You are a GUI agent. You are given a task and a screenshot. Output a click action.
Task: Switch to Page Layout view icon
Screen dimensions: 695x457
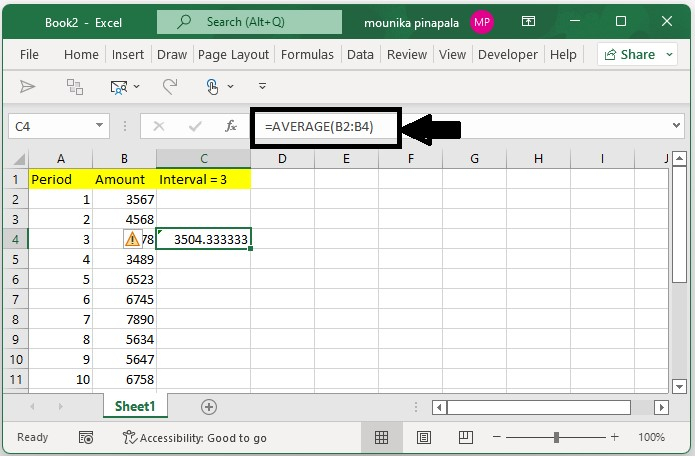423,438
